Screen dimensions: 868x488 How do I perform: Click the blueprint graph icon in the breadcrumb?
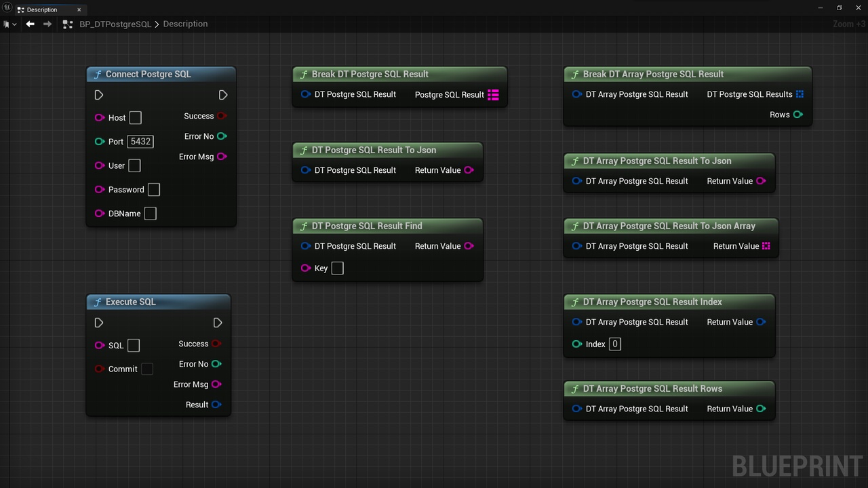tap(67, 24)
